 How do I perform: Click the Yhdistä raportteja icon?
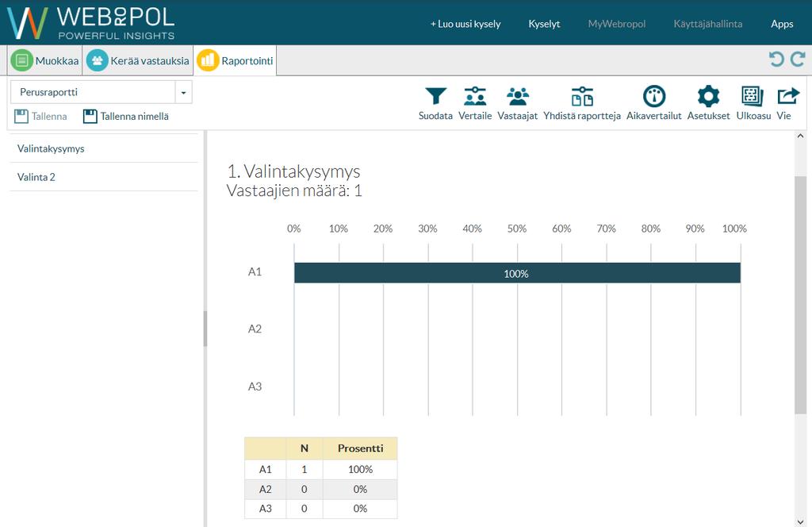582,96
